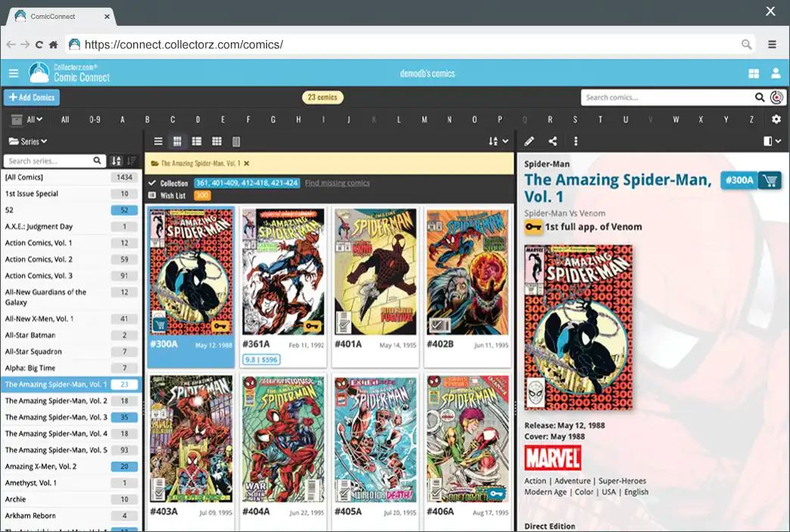Screen dimensions: 790x532
Task: Open the user account icon top right
Action: coord(776,73)
